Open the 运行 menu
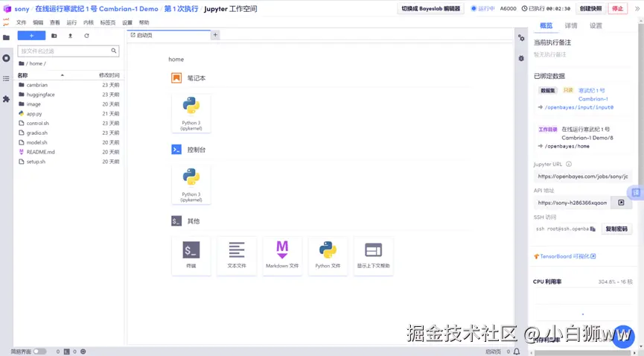Screen dimensions: 644x356 coord(71,22)
